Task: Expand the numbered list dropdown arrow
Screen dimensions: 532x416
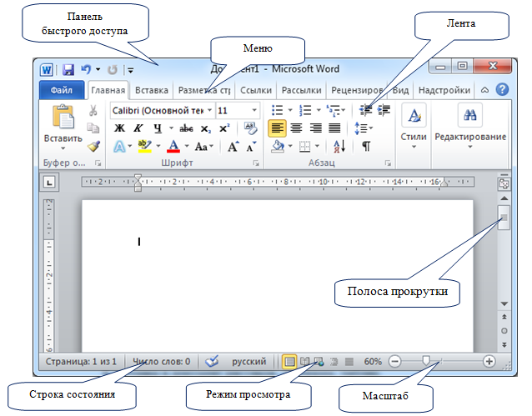Action: pos(319,110)
